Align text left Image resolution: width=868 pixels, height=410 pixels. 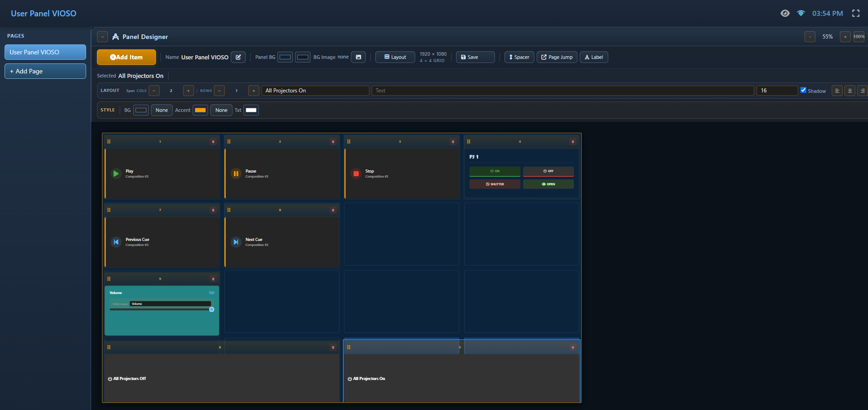click(837, 91)
